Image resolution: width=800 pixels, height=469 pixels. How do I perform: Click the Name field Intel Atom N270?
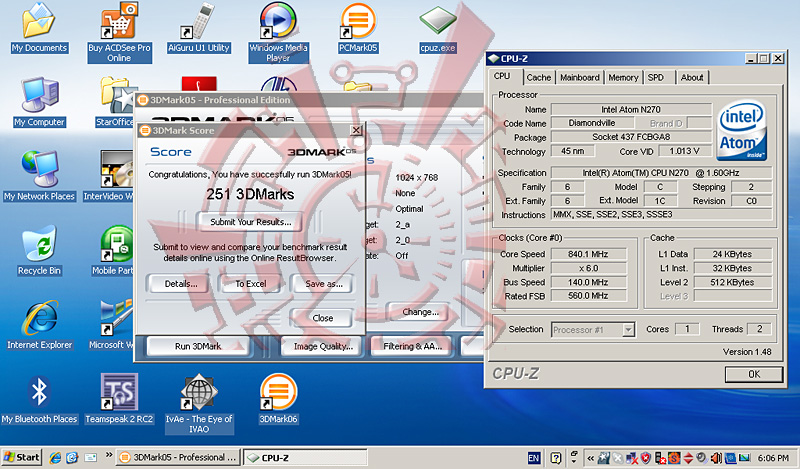(x=631, y=109)
